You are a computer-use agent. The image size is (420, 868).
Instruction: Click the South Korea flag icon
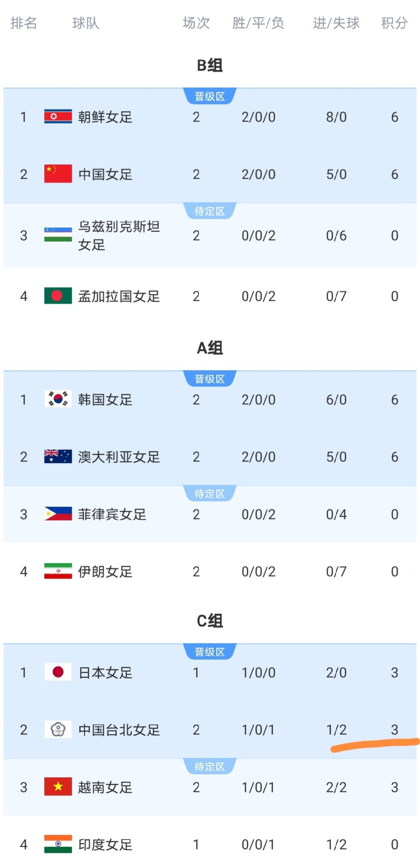coord(58,399)
